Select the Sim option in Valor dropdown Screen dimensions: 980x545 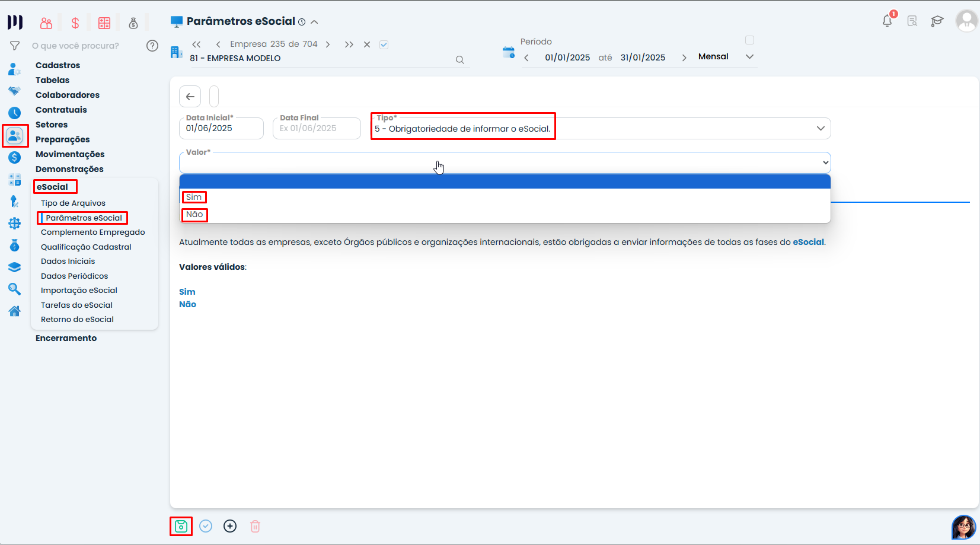(194, 197)
